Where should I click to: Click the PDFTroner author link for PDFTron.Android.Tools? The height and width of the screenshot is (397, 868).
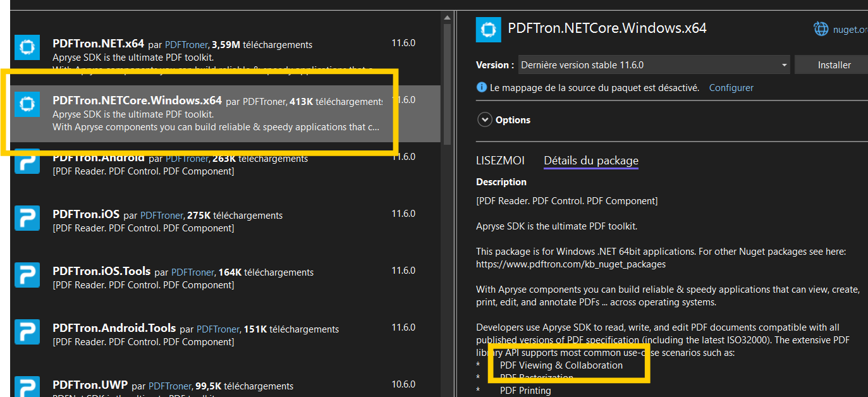pos(218,329)
